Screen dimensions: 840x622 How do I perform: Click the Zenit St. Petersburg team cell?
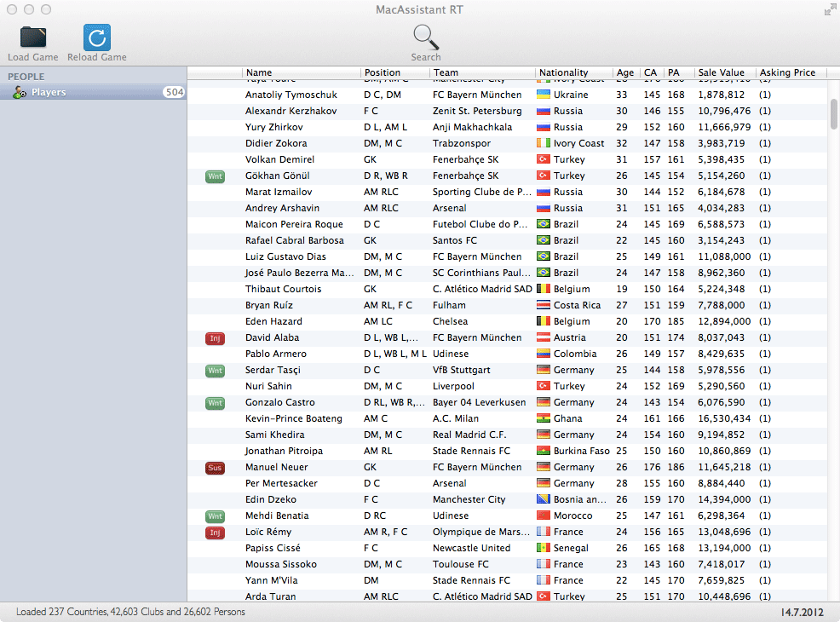click(x=477, y=111)
